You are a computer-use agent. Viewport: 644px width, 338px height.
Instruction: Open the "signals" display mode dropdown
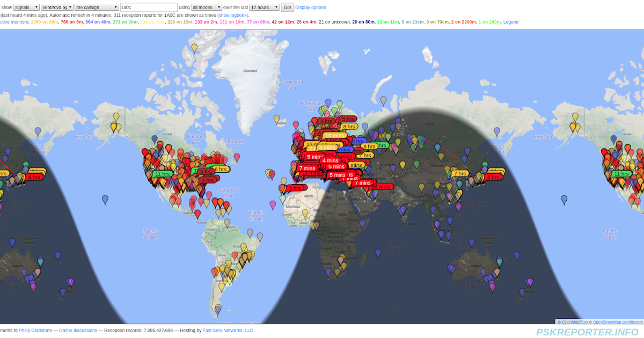[27, 7]
